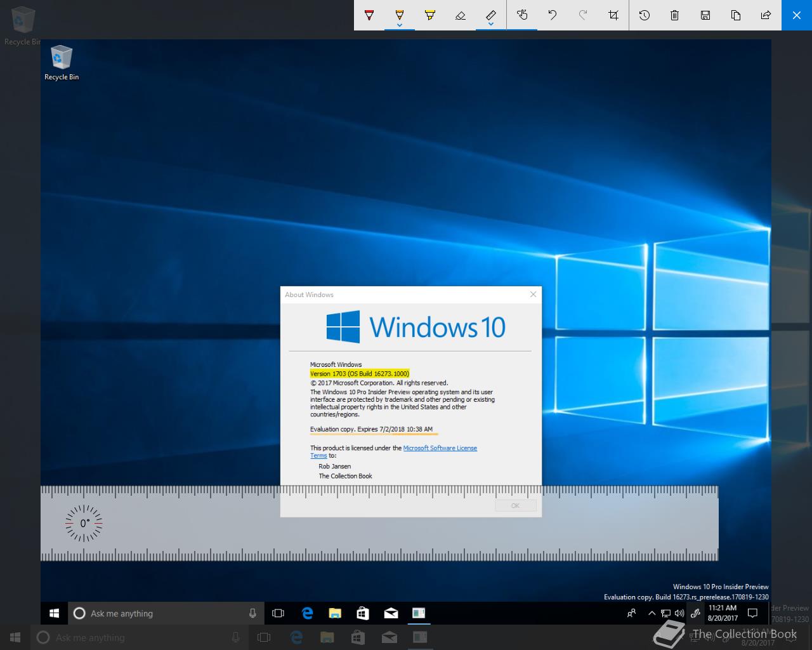Open the Store from the sketched taskbar

[362, 613]
